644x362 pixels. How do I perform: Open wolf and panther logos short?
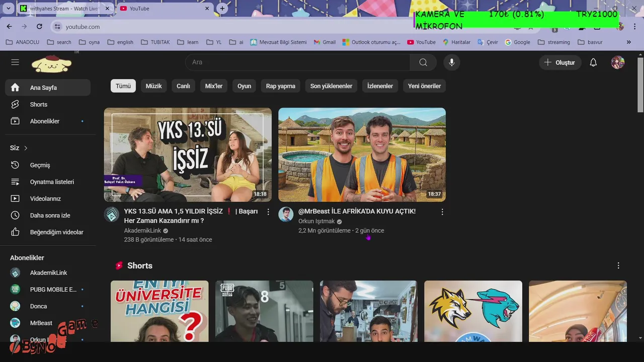point(473,311)
